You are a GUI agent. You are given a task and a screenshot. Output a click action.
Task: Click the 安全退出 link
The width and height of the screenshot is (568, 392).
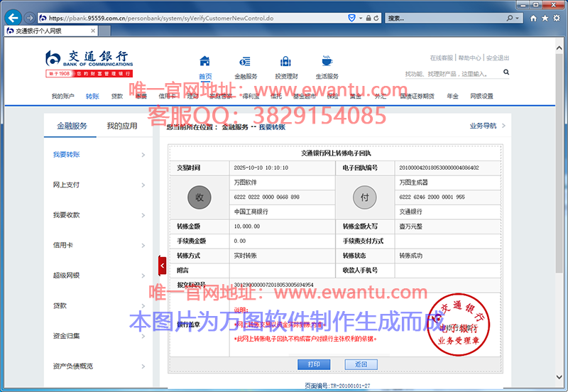click(x=498, y=58)
